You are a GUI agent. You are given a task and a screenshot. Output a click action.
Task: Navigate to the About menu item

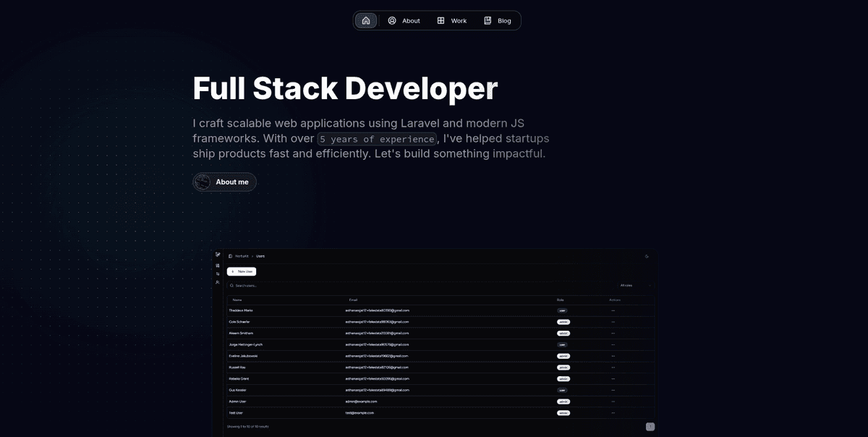(405, 20)
